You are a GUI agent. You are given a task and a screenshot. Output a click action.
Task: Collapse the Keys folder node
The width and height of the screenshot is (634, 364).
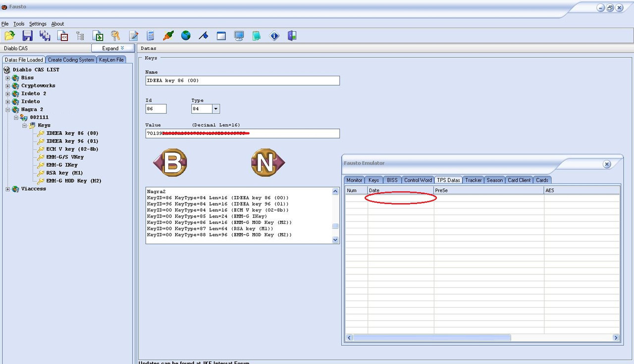(25, 125)
